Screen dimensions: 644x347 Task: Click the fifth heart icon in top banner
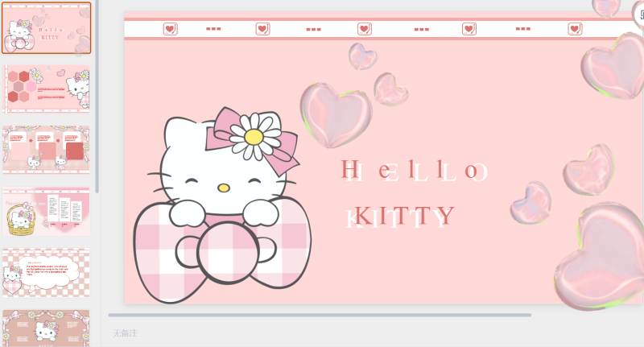point(575,29)
